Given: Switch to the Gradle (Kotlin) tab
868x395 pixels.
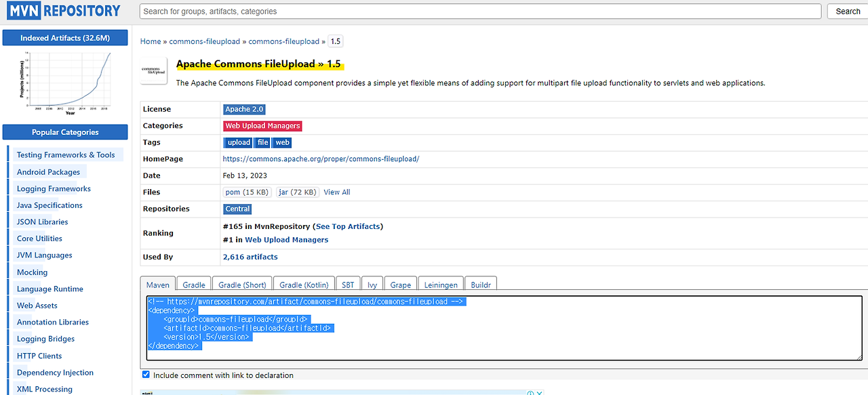Looking at the screenshot, I should coord(304,285).
